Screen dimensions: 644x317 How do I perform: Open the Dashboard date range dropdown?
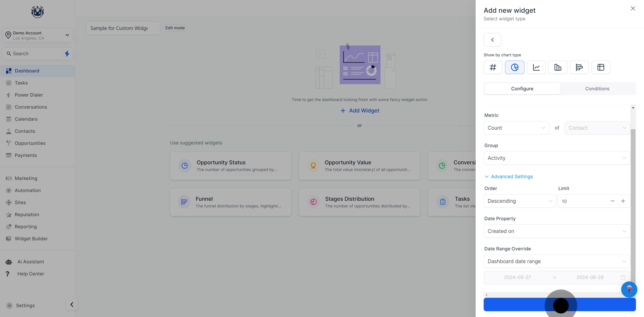[x=557, y=261]
